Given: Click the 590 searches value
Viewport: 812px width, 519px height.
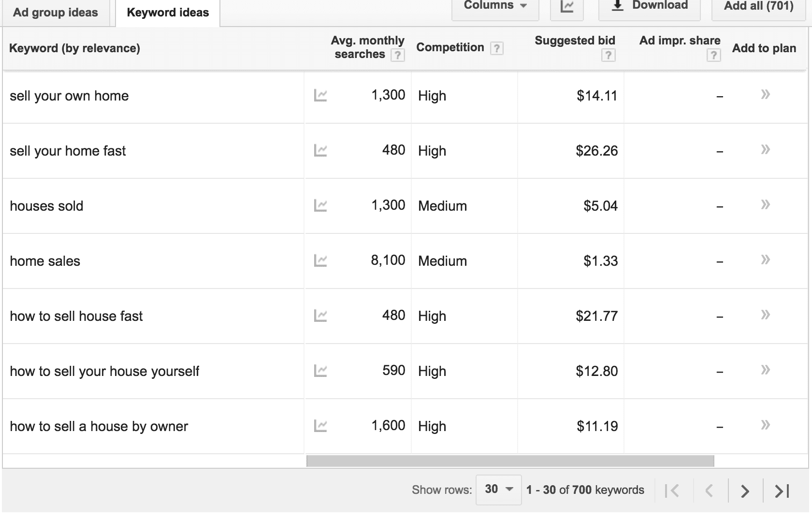Looking at the screenshot, I should pos(394,370).
